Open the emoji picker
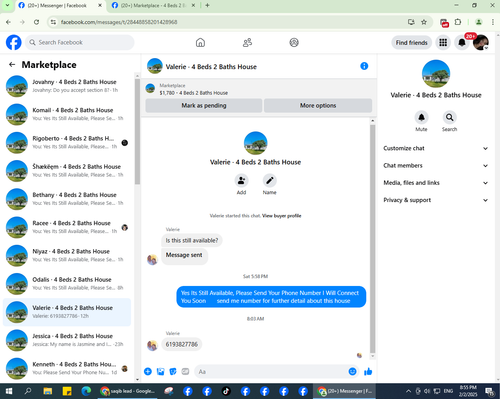This screenshot has width=500, height=399. [x=352, y=371]
